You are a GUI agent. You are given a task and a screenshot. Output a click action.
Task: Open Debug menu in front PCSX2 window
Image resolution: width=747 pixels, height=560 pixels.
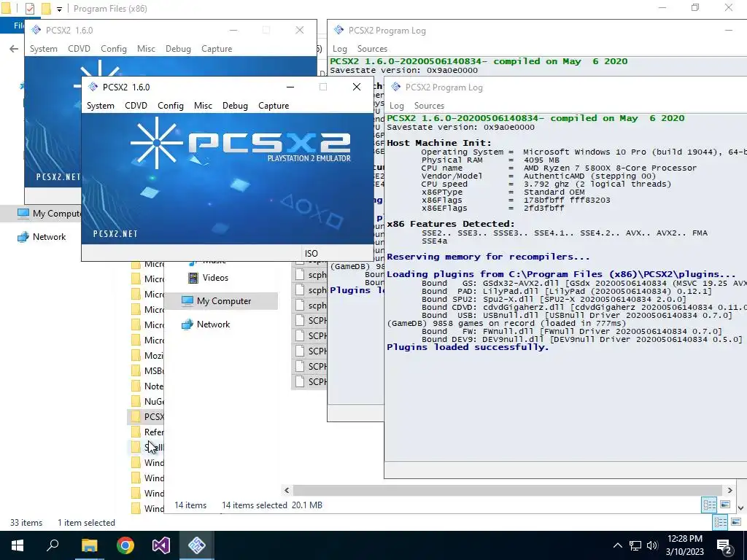click(x=235, y=106)
